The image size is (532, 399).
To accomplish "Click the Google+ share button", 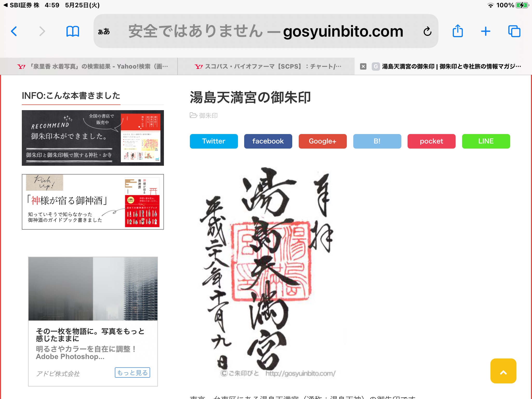I will coord(322,141).
